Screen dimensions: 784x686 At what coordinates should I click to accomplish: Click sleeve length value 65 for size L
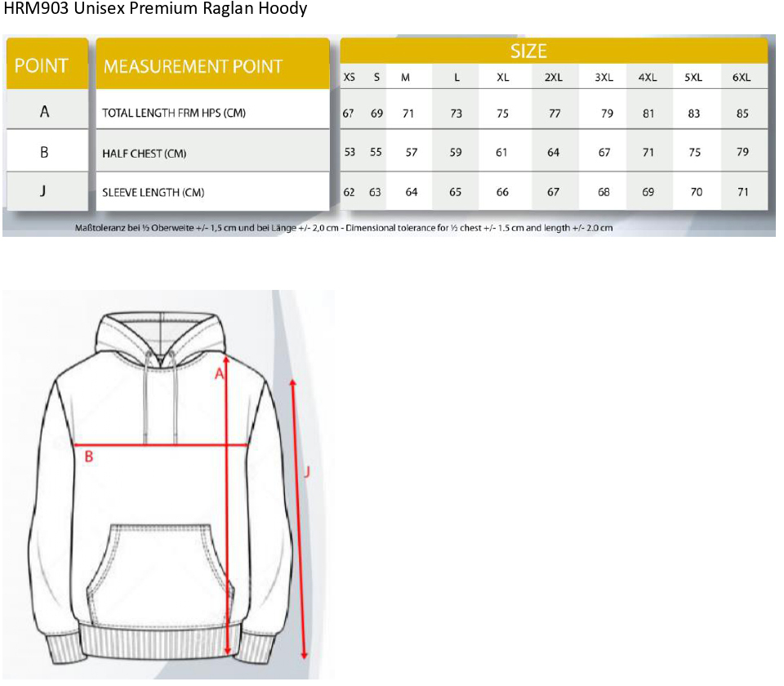coord(455,193)
